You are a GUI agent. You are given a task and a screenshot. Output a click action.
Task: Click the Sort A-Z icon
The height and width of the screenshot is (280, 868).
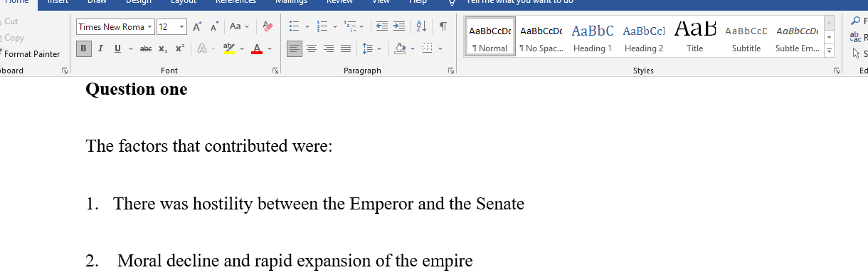click(420, 27)
